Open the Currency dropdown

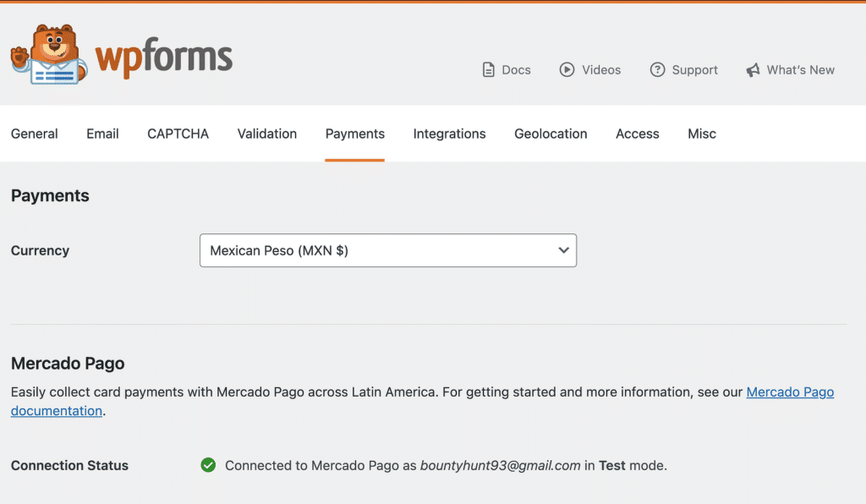[x=387, y=250]
